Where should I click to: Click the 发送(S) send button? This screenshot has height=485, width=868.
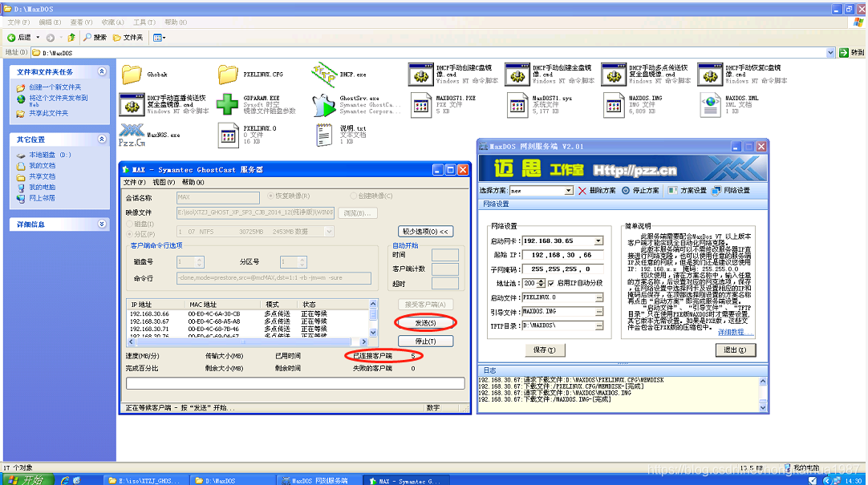pos(425,322)
